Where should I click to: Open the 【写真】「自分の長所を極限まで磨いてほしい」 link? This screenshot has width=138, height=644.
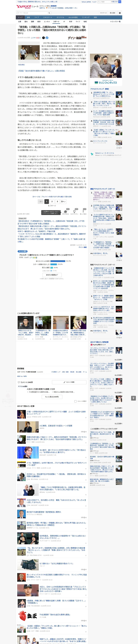coord(41,71)
